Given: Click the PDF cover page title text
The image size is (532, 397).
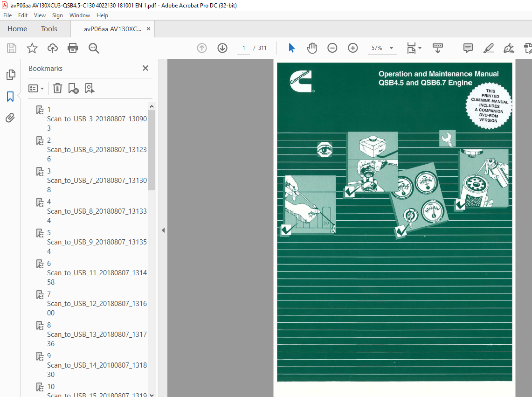Looking at the screenshot, I should coord(438,78).
